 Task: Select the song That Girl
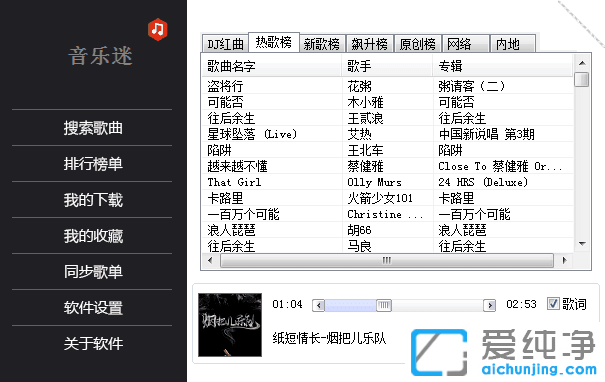(234, 182)
